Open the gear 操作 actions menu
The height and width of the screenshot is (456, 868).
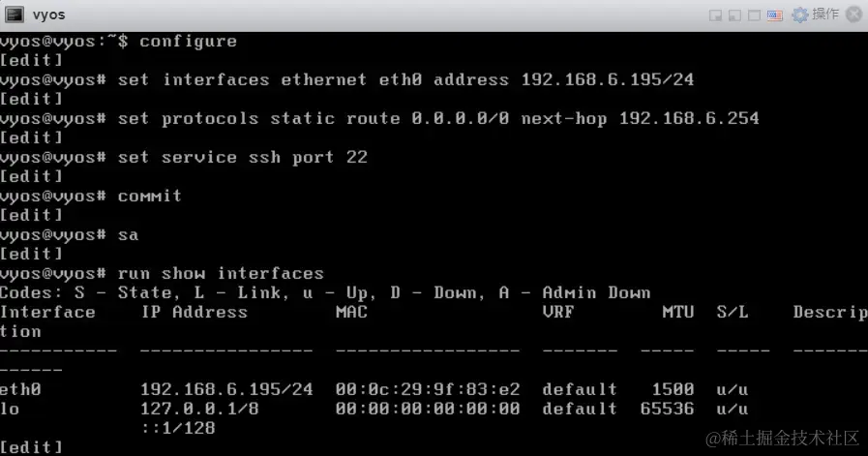pos(815,15)
